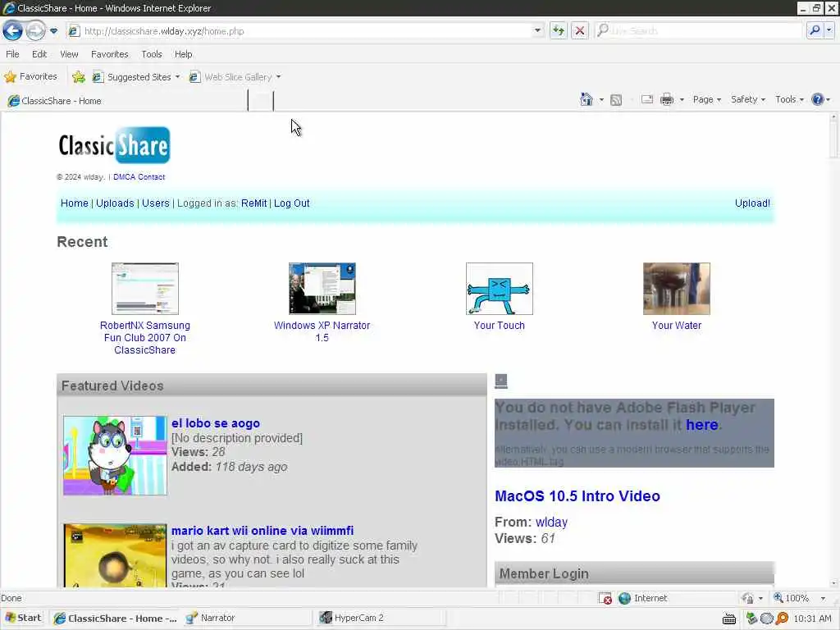Click the browser Back arrow button

(12, 30)
